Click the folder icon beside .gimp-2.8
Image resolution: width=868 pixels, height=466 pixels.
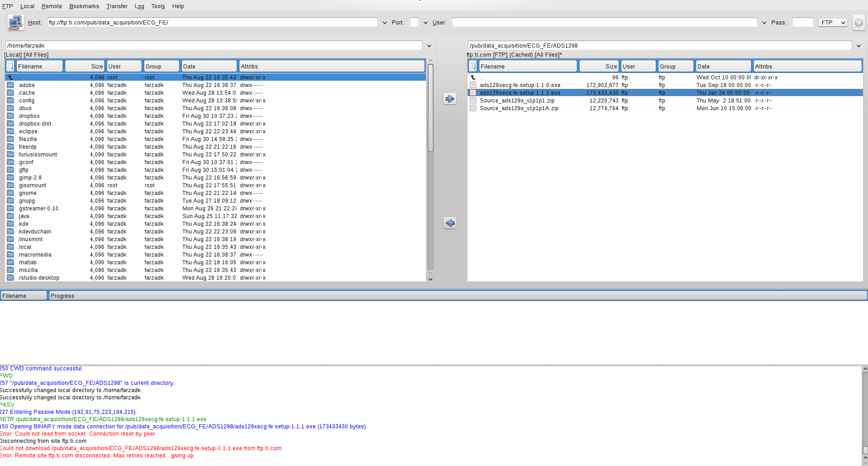point(10,178)
